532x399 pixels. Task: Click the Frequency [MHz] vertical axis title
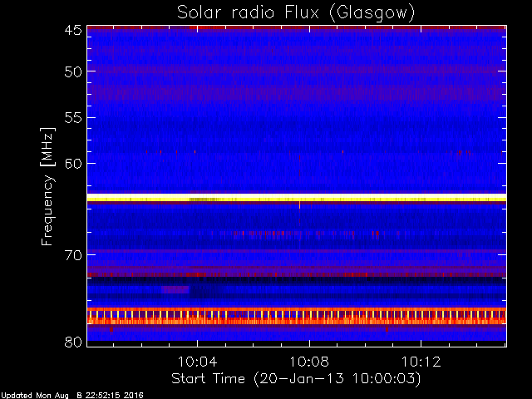[x=47, y=186]
